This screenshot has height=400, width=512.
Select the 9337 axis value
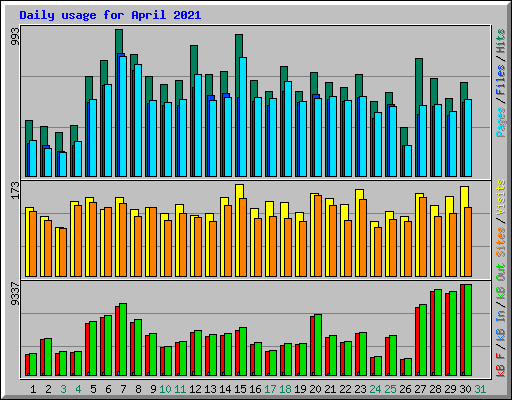[x=15, y=293]
